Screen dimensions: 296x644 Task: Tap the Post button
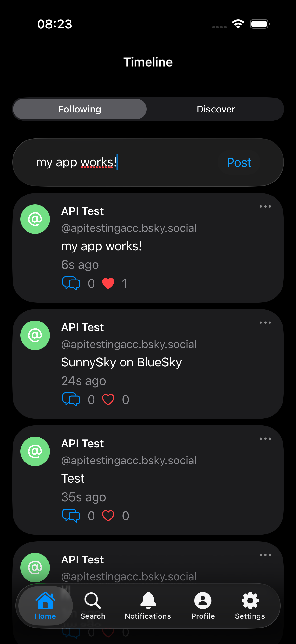click(x=239, y=163)
